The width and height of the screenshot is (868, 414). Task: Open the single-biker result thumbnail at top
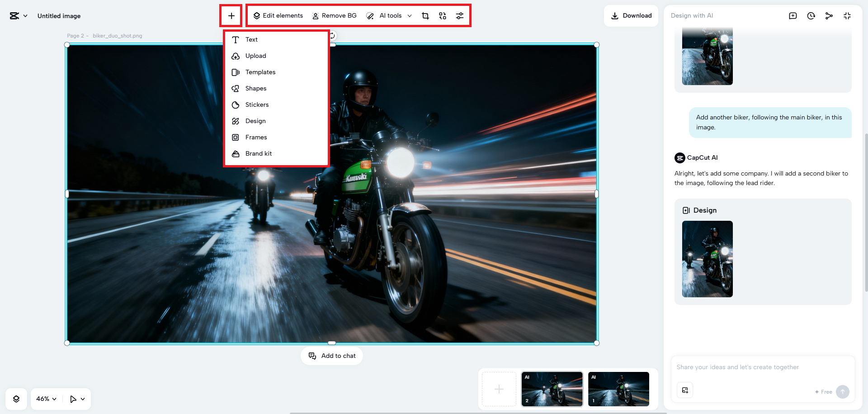coord(708,56)
